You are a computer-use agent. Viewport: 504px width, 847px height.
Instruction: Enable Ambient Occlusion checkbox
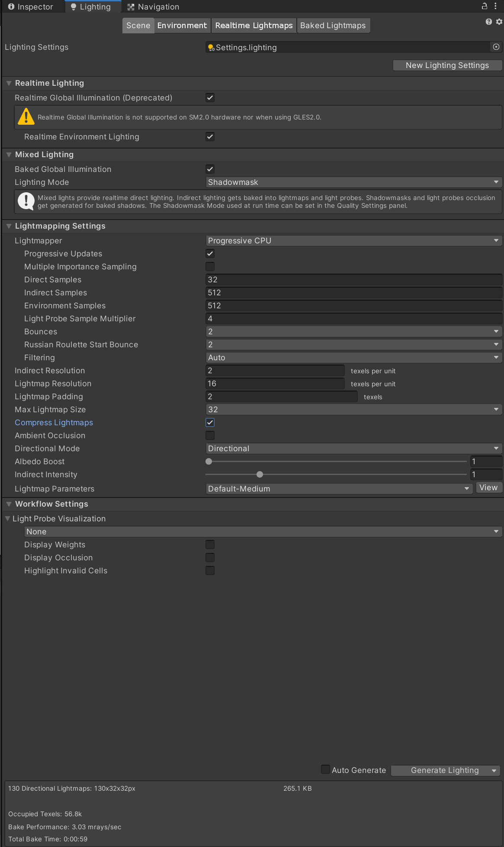click(x=210, y=436)
